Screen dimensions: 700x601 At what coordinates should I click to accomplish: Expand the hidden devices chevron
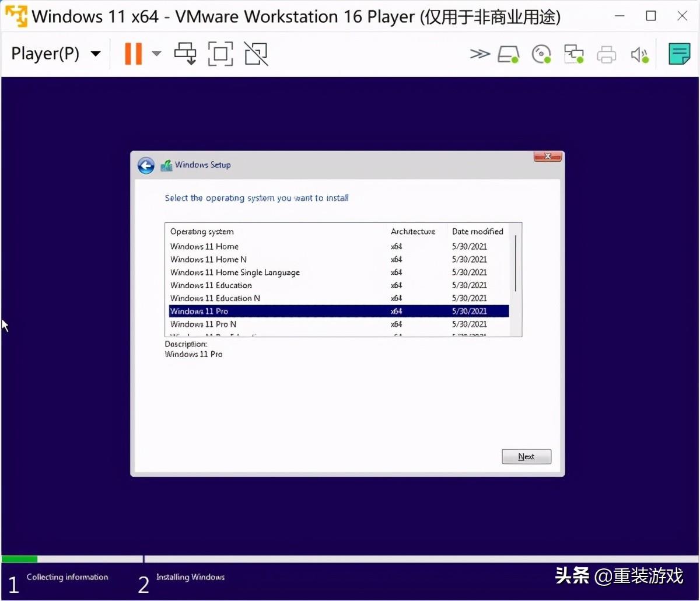point(480,54)
